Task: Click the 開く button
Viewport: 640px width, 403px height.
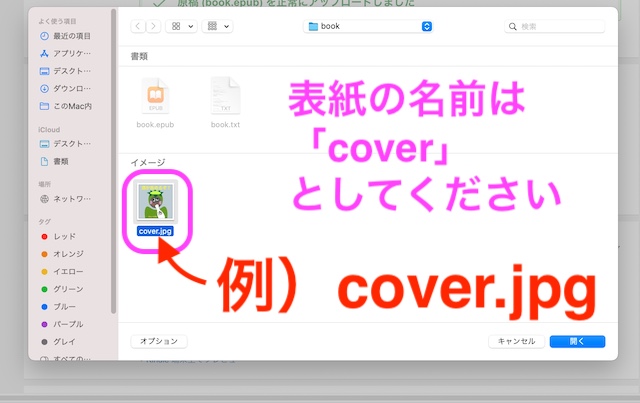Action: (x=576, y=341)
